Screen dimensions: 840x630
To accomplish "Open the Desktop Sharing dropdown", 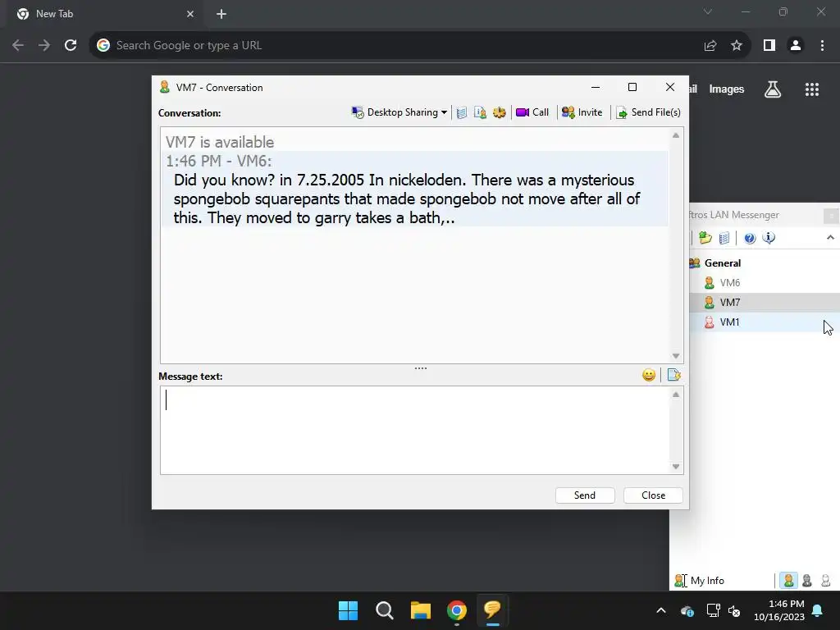I will click(399, 112).
